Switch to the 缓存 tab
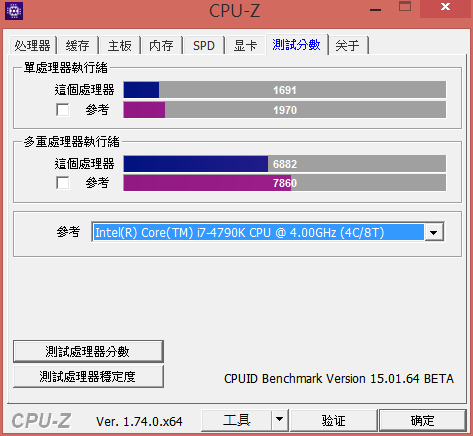 click(77, 45)
